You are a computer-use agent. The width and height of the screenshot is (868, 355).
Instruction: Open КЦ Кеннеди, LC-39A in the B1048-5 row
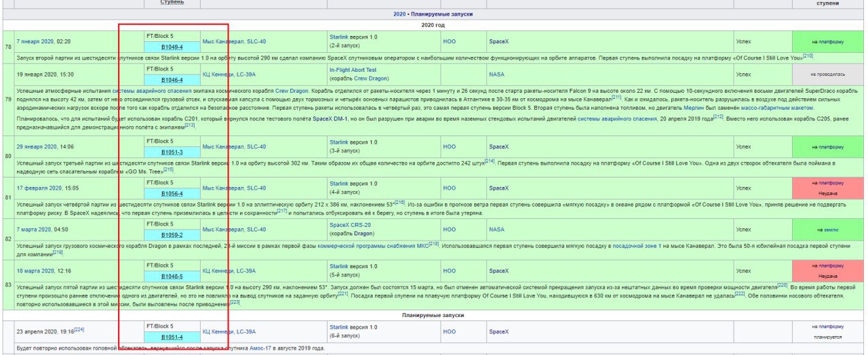point(229,270)
